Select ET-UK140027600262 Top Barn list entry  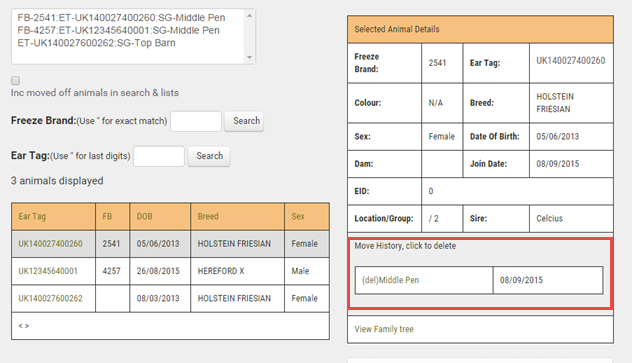(x=96, y=43)
